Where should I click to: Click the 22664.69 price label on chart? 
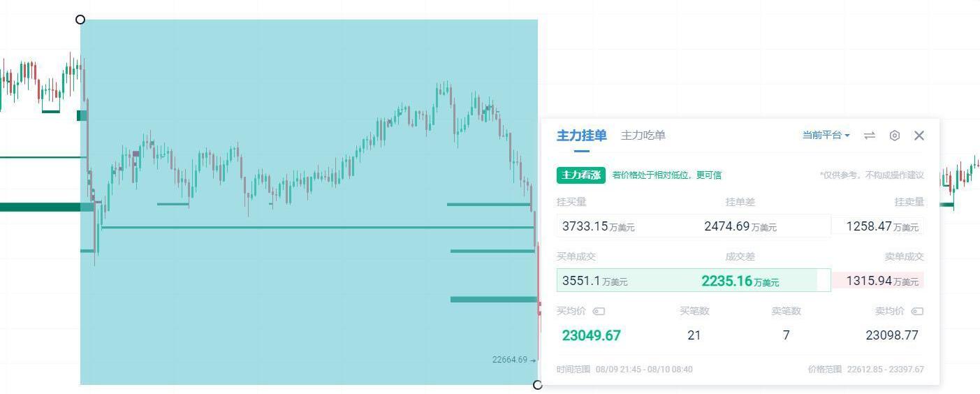tap(510, 360)
